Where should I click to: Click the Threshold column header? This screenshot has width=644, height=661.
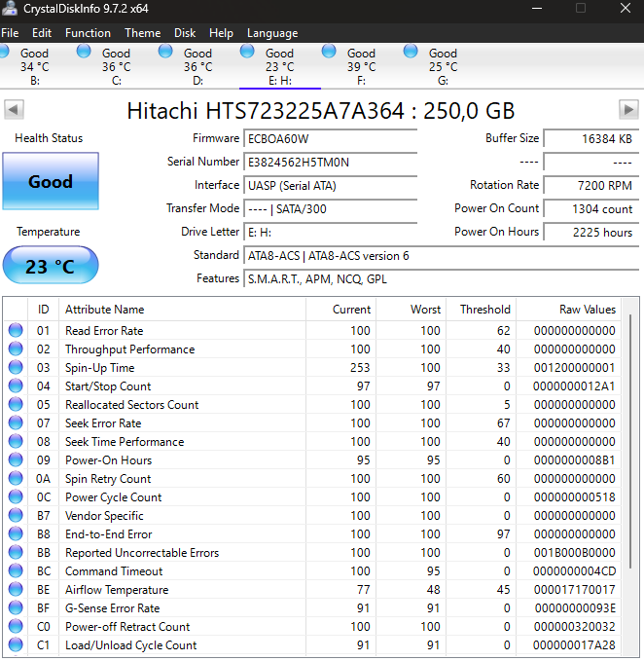(x=481, y=310)
